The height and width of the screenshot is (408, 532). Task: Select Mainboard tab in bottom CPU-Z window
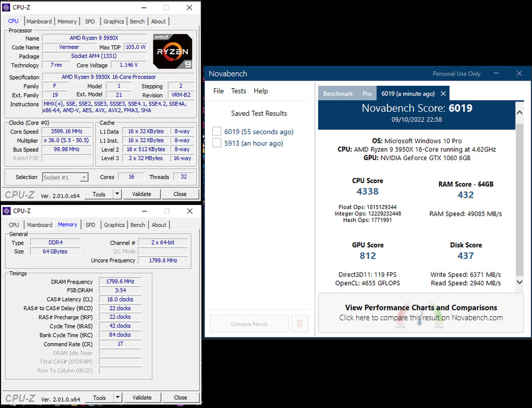point(40,225)
